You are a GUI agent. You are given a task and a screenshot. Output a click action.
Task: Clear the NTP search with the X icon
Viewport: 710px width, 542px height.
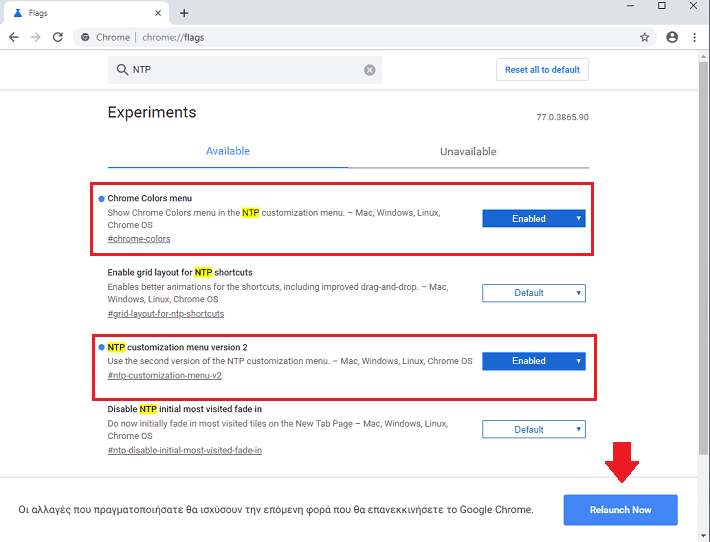point(369,70)
